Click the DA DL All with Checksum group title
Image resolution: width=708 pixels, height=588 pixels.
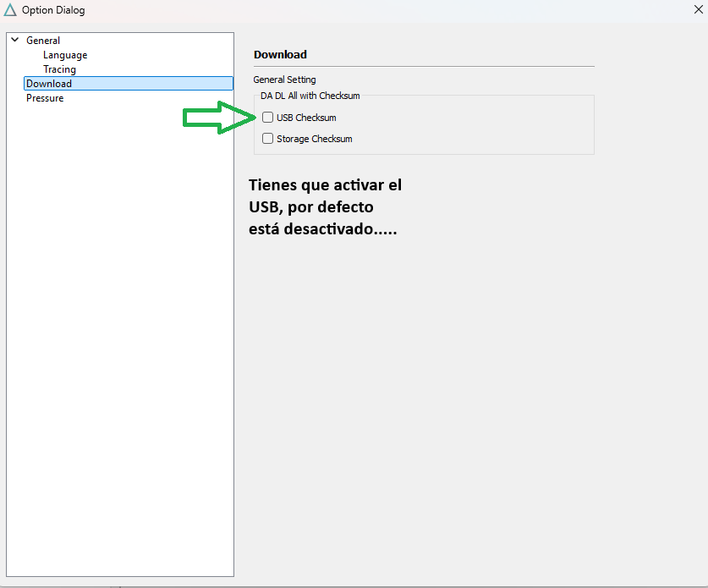310,96
